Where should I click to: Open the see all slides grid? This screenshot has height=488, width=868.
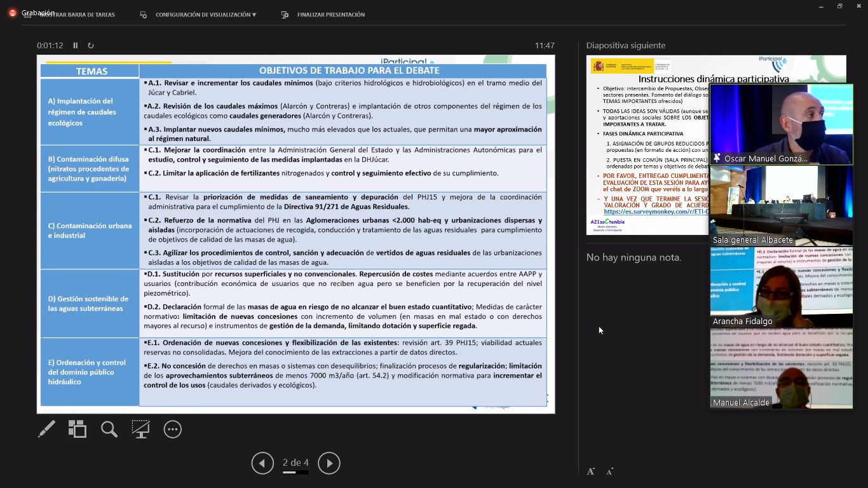(78, 430)
